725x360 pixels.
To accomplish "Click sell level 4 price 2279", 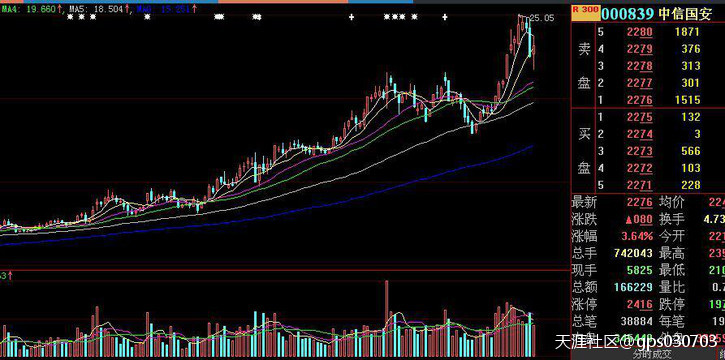I will pos(639,49).
